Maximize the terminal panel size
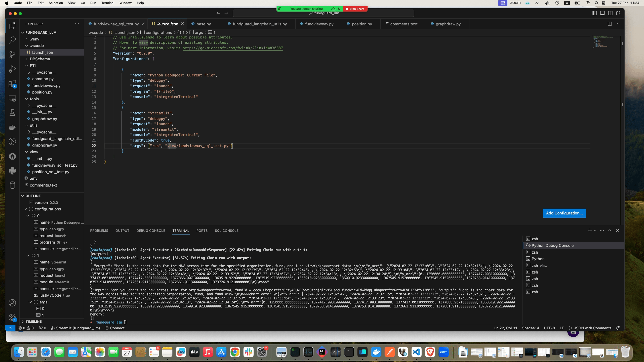Viewport: 644px width, 362px height. 610,230
